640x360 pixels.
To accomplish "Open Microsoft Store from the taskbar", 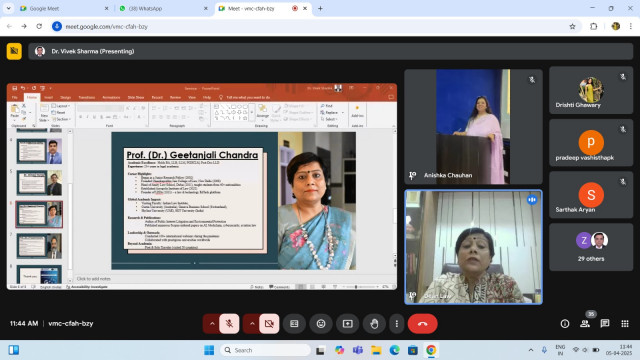I will (x=413, y=350).
